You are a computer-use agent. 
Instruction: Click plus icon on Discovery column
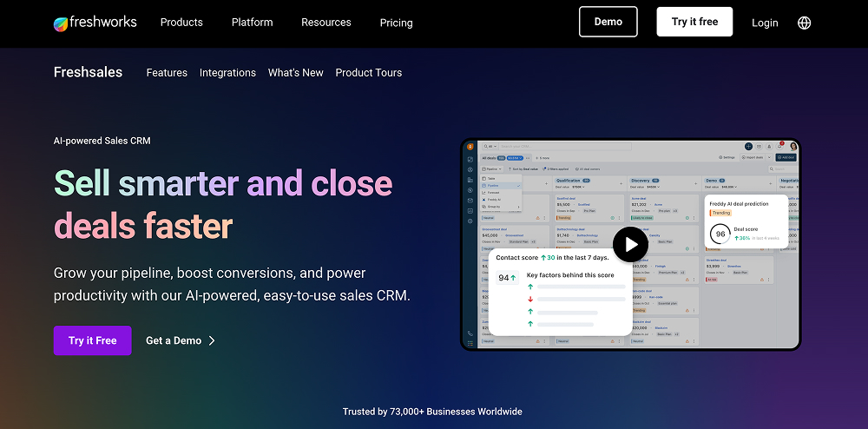695,184
